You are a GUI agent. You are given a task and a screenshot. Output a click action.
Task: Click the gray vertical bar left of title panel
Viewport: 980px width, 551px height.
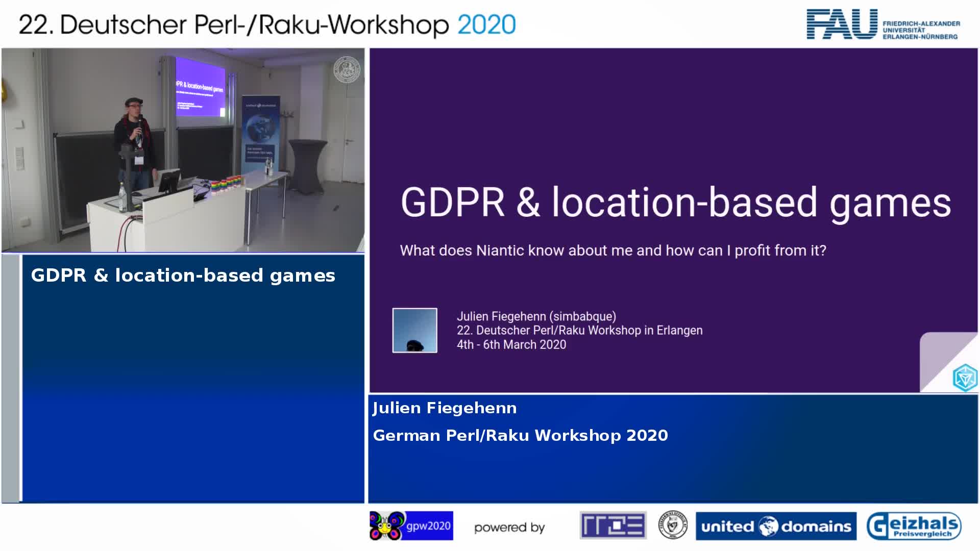[11, 378]
